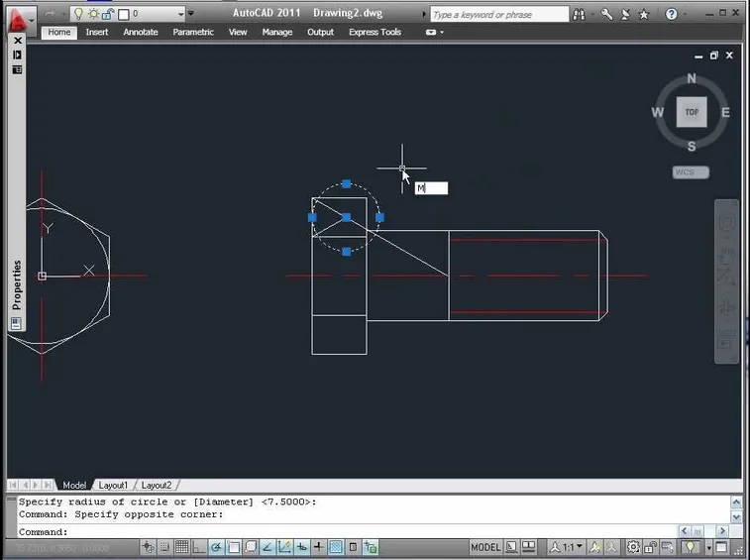Click the center grip of selected circle
The height and width of the screenshot is (560, 750).
347,218
